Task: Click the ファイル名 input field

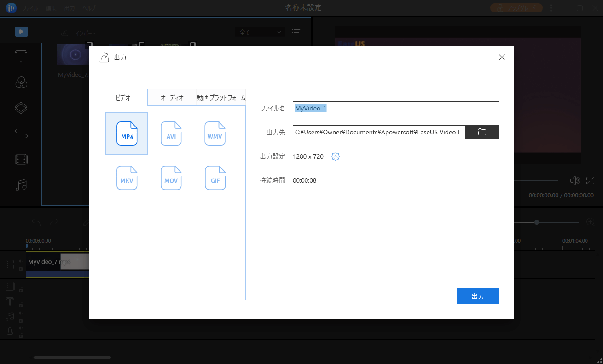Action: (396, 108)
